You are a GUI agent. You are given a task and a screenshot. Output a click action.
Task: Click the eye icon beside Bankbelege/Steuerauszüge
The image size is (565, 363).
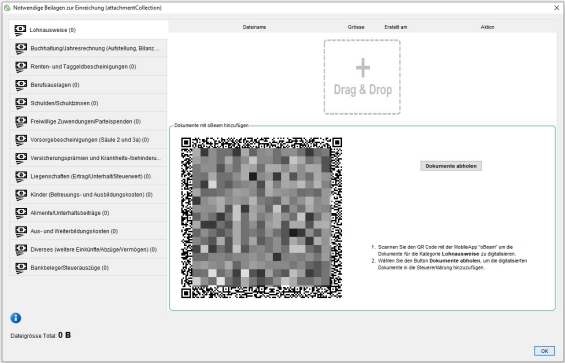(21, 268)
